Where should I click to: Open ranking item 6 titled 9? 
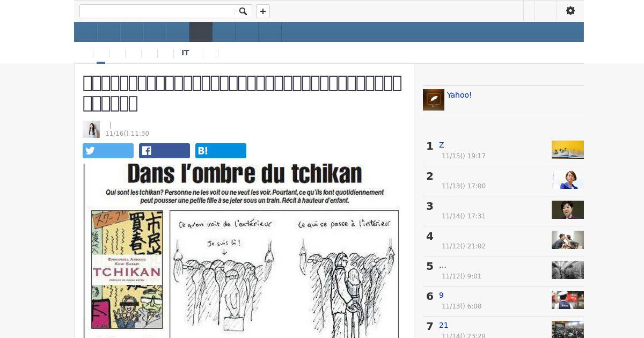(442, 295)
